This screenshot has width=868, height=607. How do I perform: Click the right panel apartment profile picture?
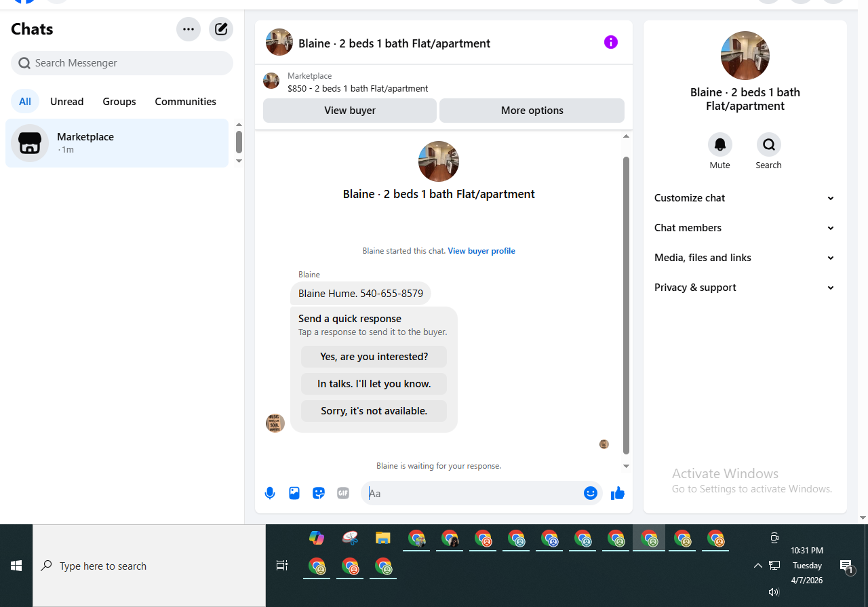coord(745,56)
